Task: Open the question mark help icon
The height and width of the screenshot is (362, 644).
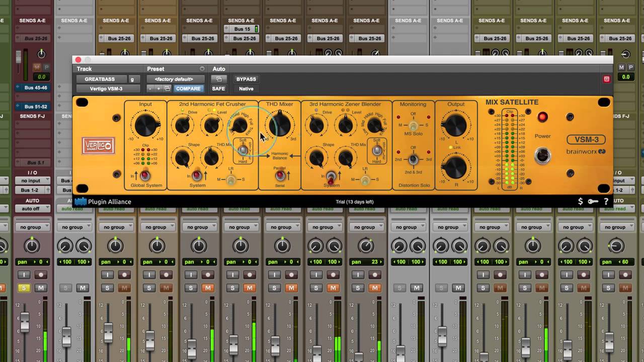Action: [x=606, y=202]
